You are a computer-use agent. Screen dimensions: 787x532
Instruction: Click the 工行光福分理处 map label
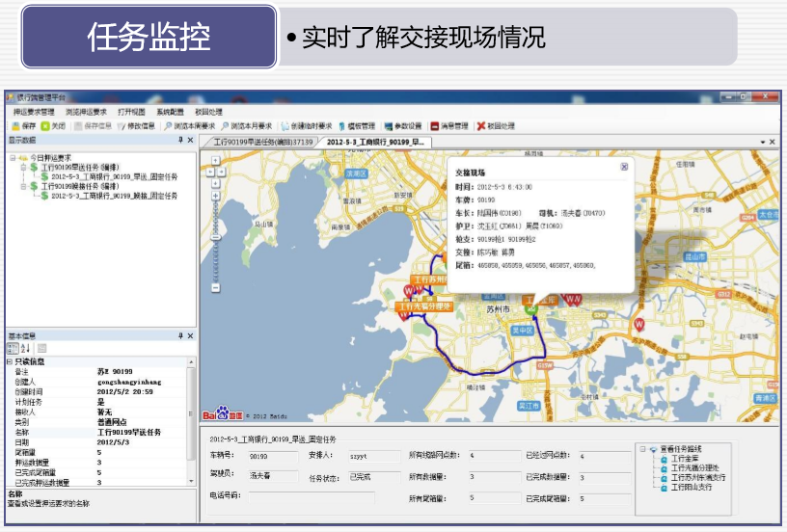click(x=424, y=306)
